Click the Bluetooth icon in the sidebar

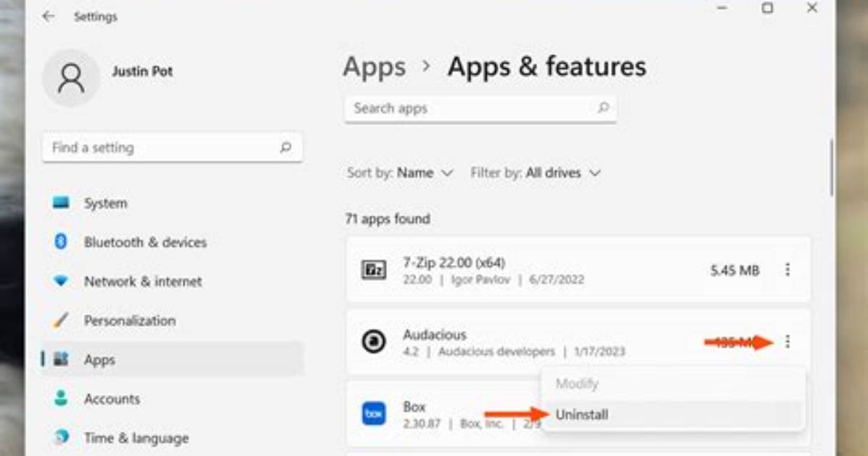point(61,242)
